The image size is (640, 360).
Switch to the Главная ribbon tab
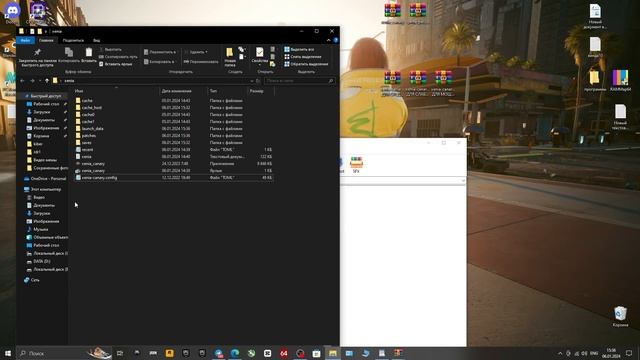[46, 40]
